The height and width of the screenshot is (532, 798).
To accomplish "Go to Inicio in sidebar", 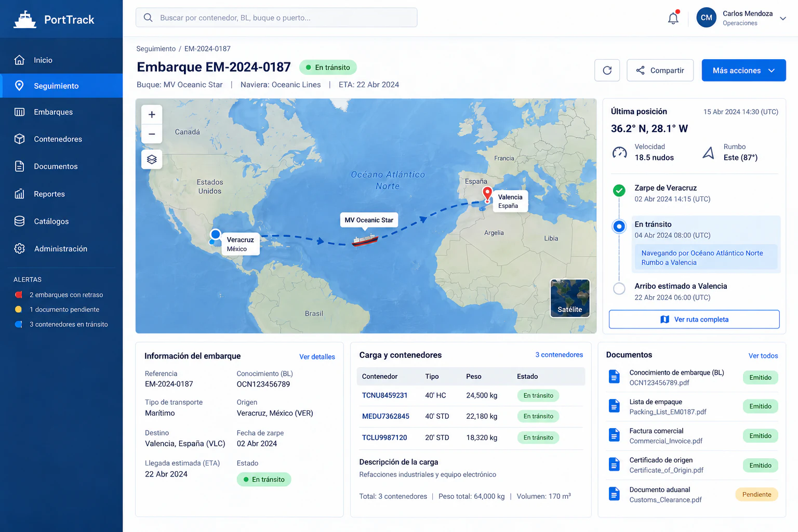I will (x=61, y=60).
